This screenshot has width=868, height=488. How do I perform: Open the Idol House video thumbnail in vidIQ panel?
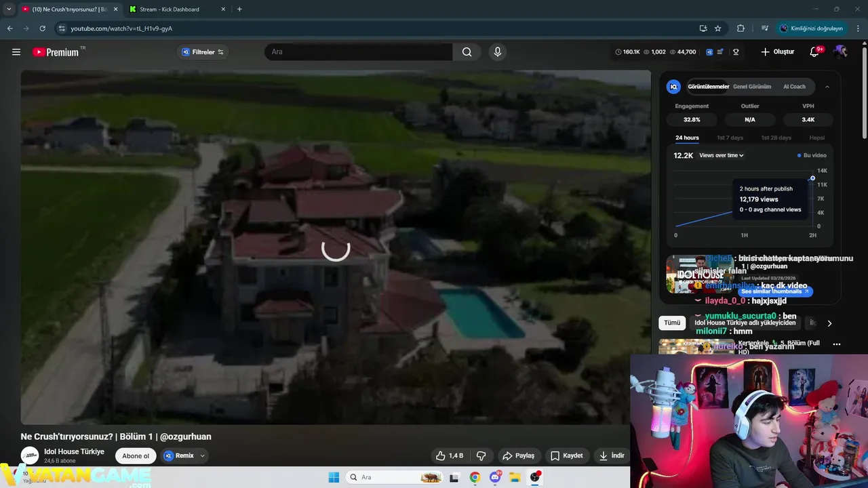pyautogui.click(x=700, y=274)
